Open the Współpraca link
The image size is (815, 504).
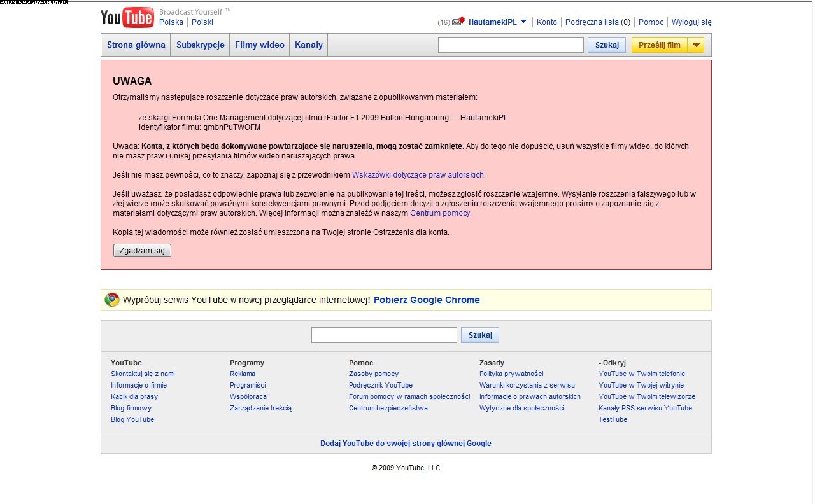coord(248,396)
